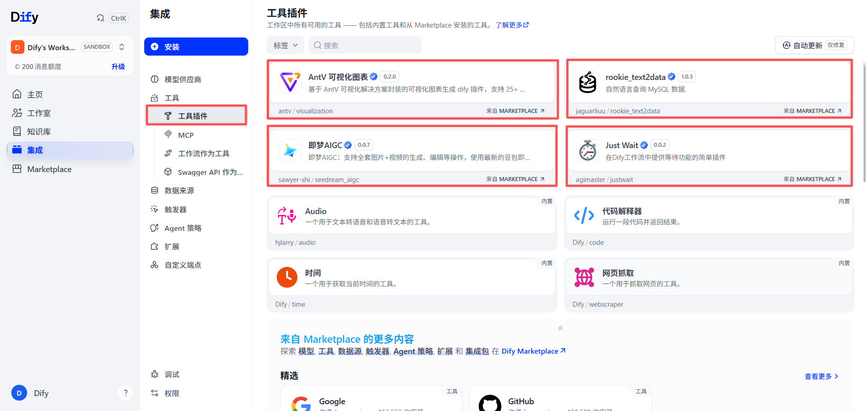The width and height of the screenshot is (868, 411).
Task: Collapse the Marketplace section with the chevron
Action: point(561,328)
